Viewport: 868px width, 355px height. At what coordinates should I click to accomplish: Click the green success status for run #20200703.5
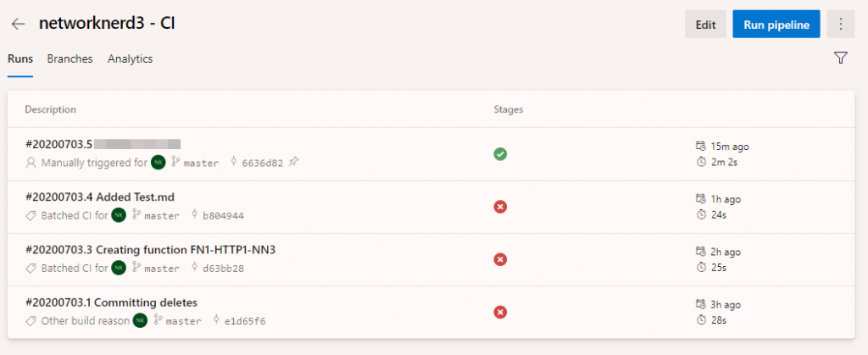pos(500,154)
